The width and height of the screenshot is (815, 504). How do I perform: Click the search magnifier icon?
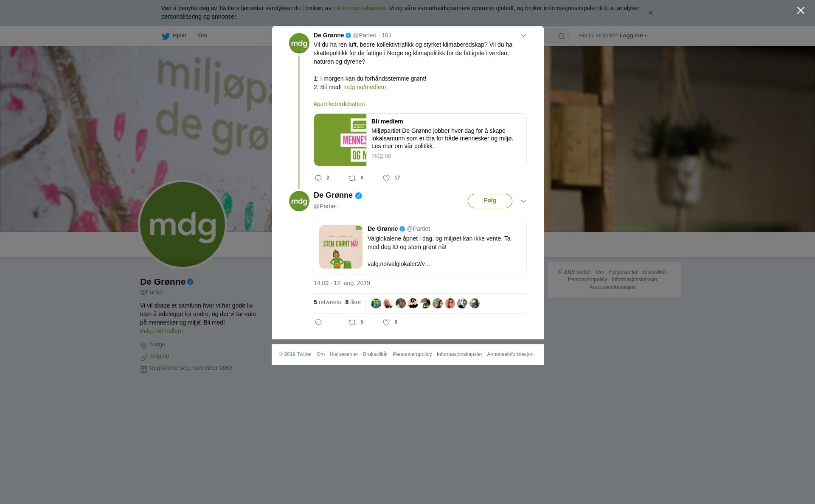click(x=562, y=36)
